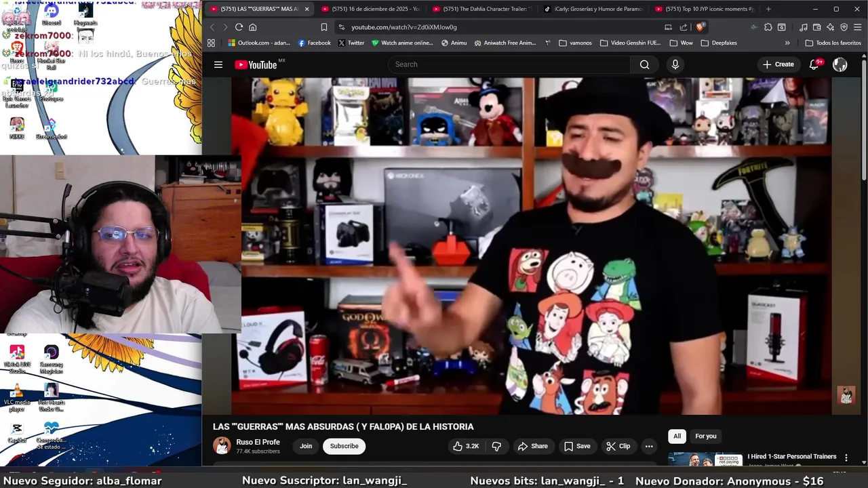Expand the Deepfakes bookmarks folder
Image resolution: width=868 pixels, height=488 pixels.
click(x=718, y=43)
